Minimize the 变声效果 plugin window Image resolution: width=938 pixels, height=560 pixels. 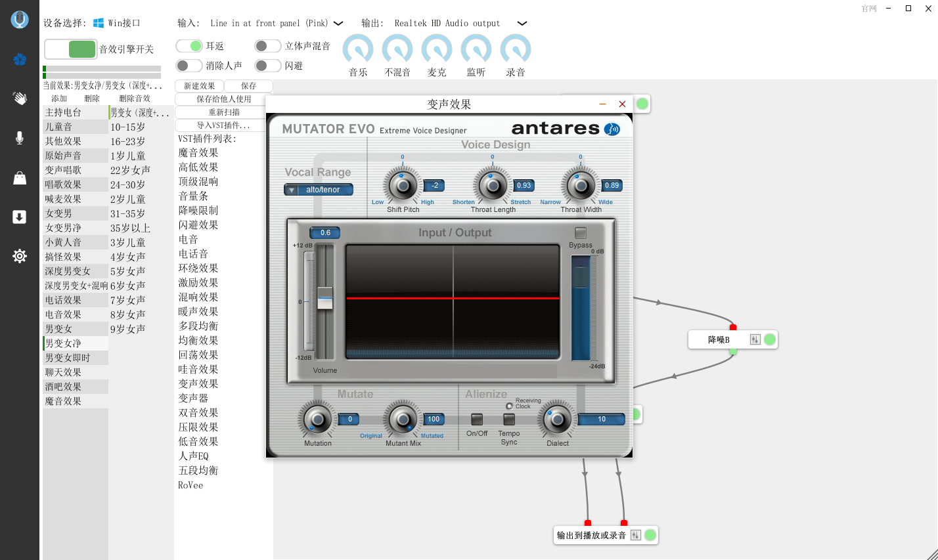point(602,104)
